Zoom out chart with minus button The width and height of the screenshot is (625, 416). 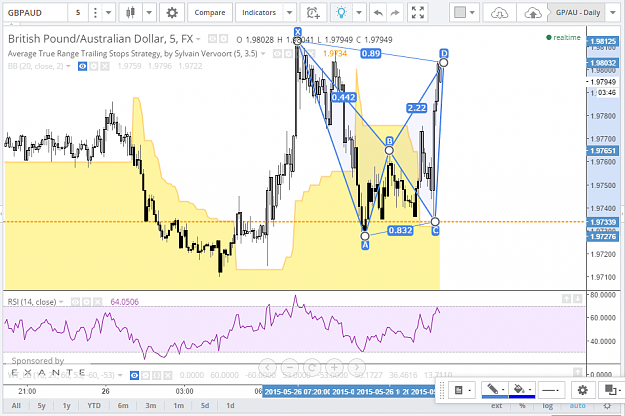click(x=290, y=367)
